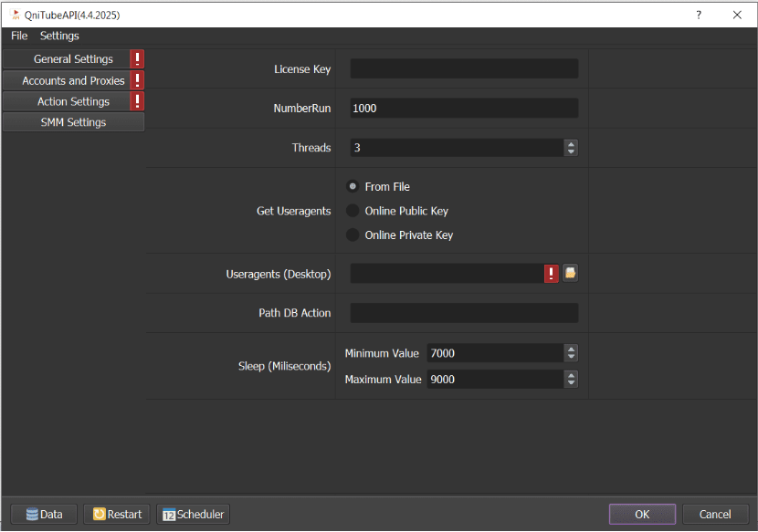Open the Scheduler calendar button
This screenshot has width=758, height=532.
tap(193, 515)
